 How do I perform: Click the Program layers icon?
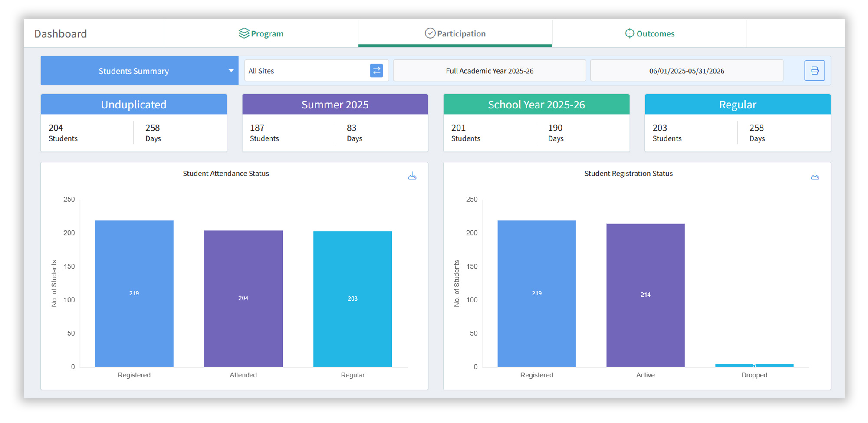pos(244,33)
